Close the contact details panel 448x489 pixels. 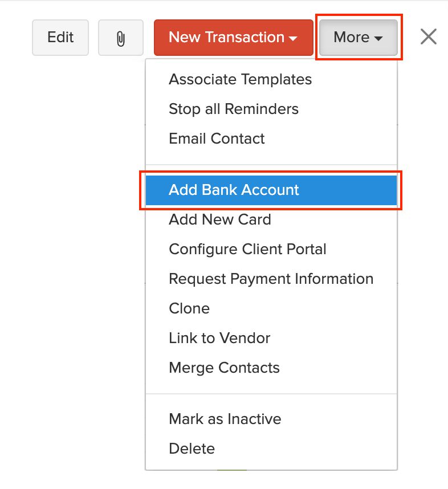pos(428,37)
